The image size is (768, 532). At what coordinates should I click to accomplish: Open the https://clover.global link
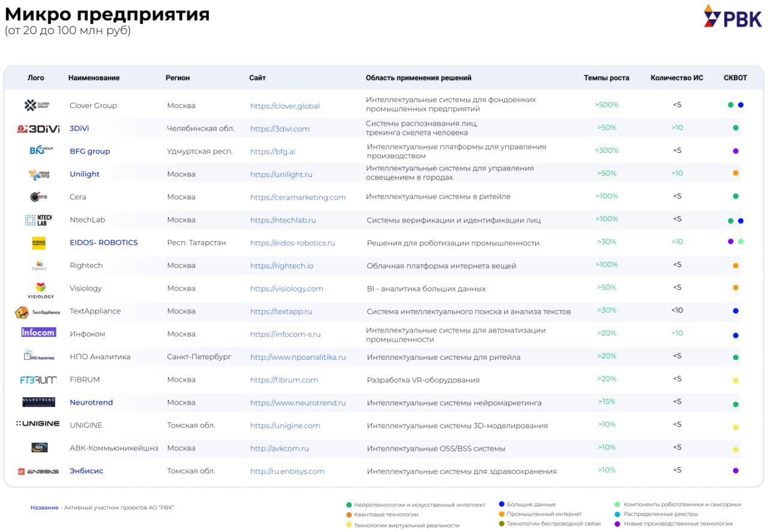pyautogui.click(x=285, y=106)
